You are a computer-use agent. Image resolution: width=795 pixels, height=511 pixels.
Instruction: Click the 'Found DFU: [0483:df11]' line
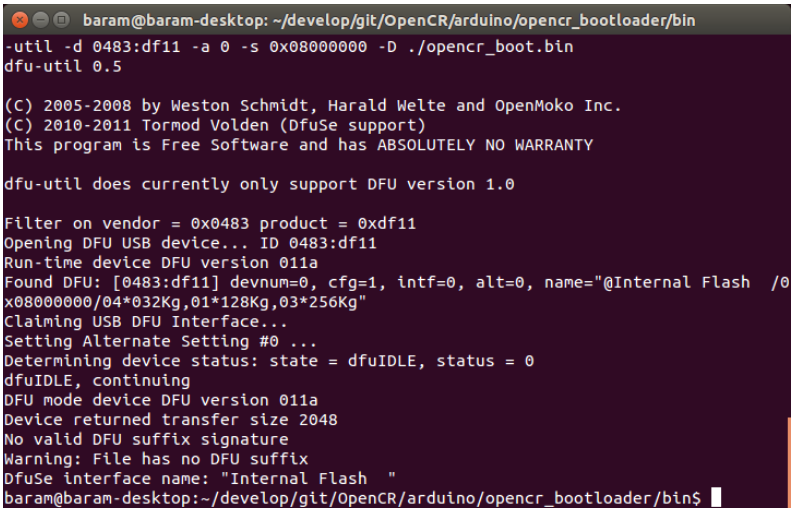point(396,282)
